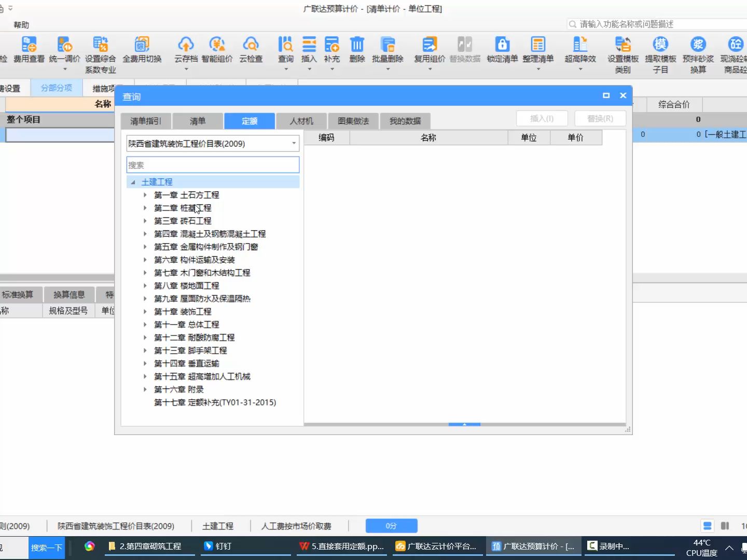The width and height of the screenshot is (747, 560).
Task: Open the 查询 query tool
Action: [285, 50]
